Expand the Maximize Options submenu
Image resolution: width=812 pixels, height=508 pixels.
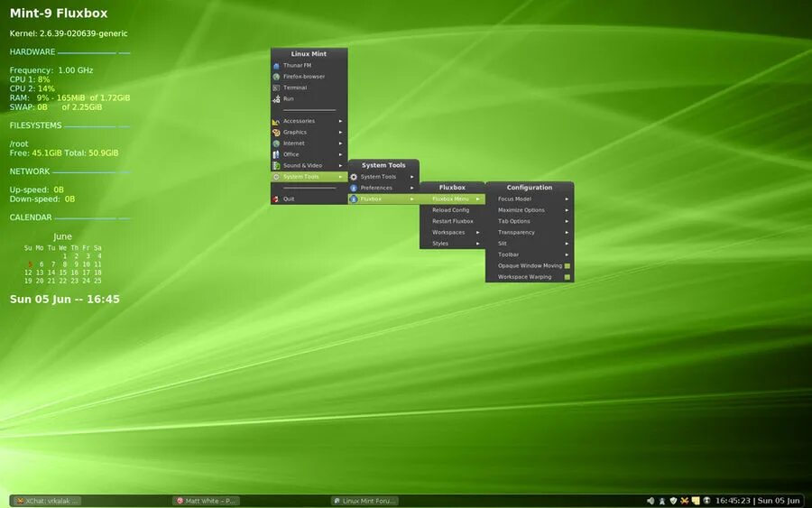click(530, 210)
